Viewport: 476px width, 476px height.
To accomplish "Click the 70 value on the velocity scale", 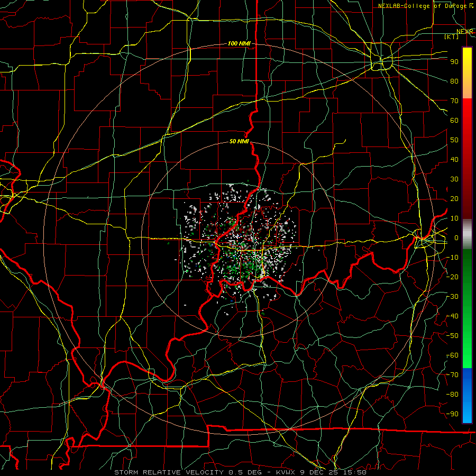I will [454, 101].
